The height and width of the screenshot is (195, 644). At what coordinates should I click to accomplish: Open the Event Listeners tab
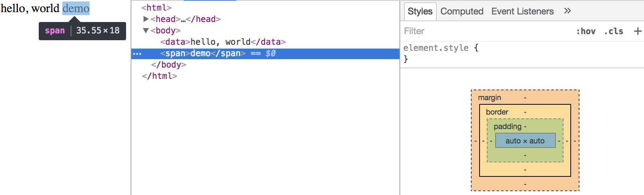pyautogui.click(x=522, y=11)
